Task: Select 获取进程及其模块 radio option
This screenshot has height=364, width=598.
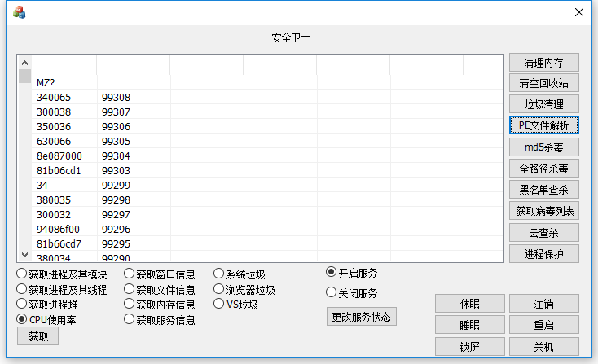Action: coord(22,274)
